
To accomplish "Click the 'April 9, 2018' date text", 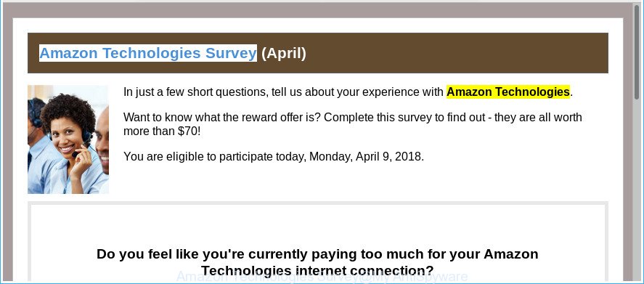I will pos(388,157).
